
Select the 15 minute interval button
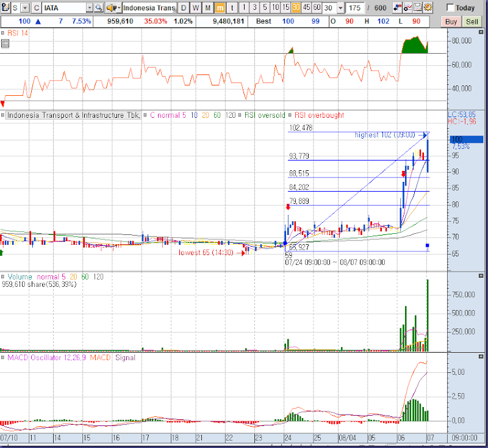click(x=285, y=7)
